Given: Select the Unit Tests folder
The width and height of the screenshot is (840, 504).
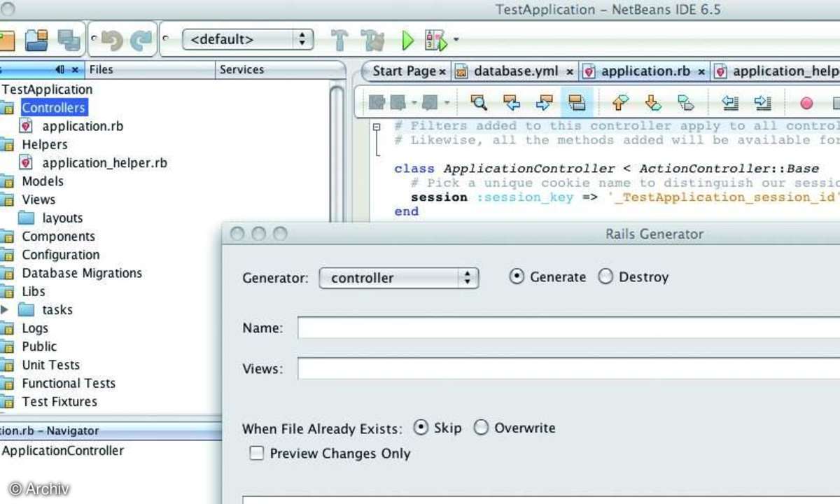Looking at the screenshot, I should 50,365.
